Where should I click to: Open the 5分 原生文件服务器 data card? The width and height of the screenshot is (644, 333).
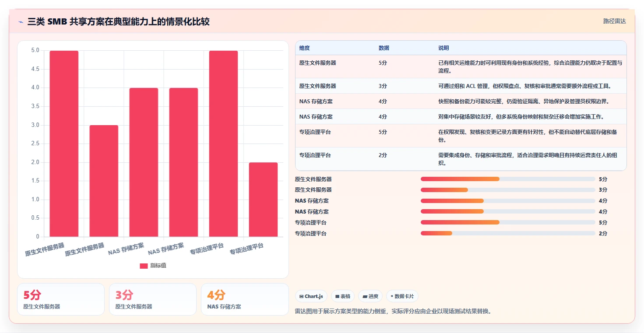61,299
